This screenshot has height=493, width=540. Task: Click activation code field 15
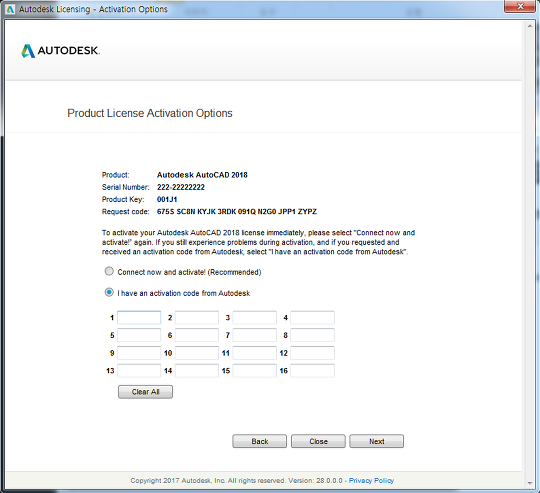click(255, 371)
